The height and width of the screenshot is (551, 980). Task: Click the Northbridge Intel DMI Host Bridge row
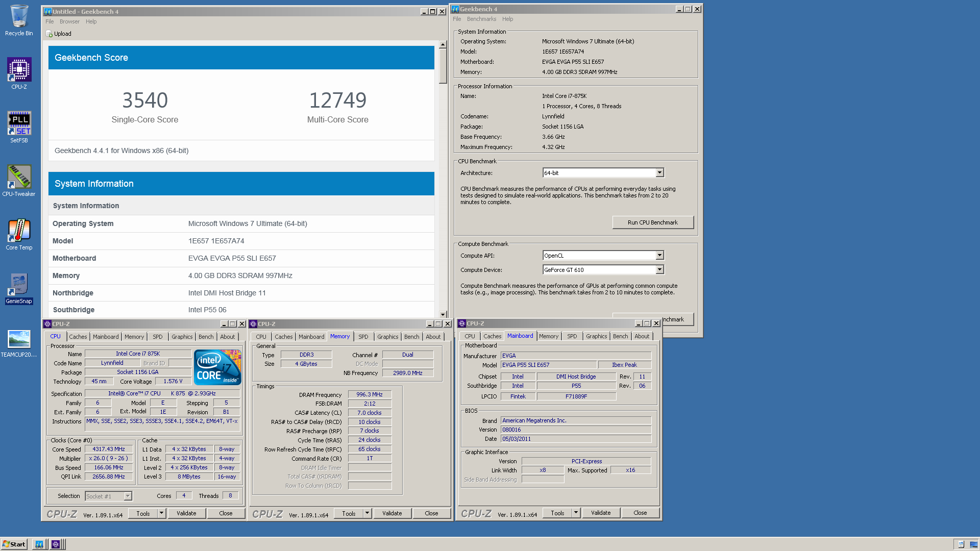241,293
